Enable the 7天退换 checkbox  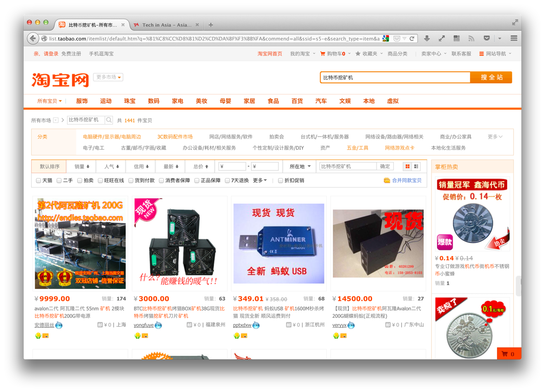point(227,181)
